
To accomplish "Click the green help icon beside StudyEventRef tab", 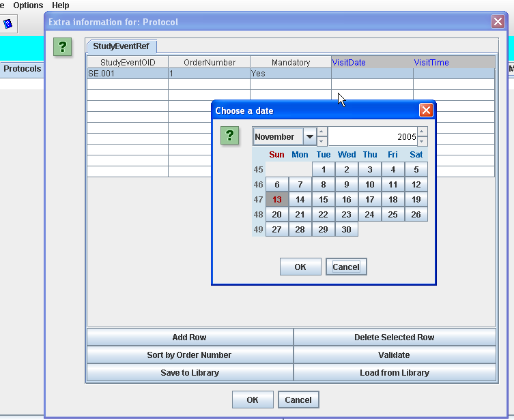I will 63,47.
